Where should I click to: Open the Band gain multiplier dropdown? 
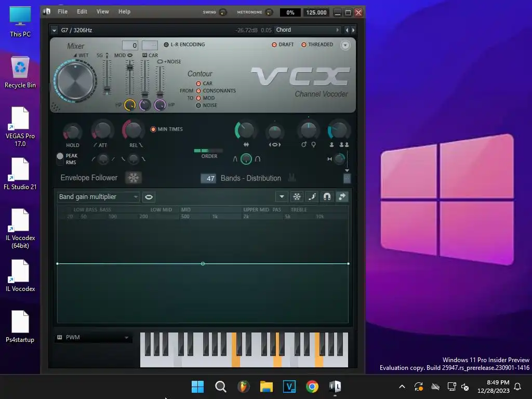[x=98, y=197]
